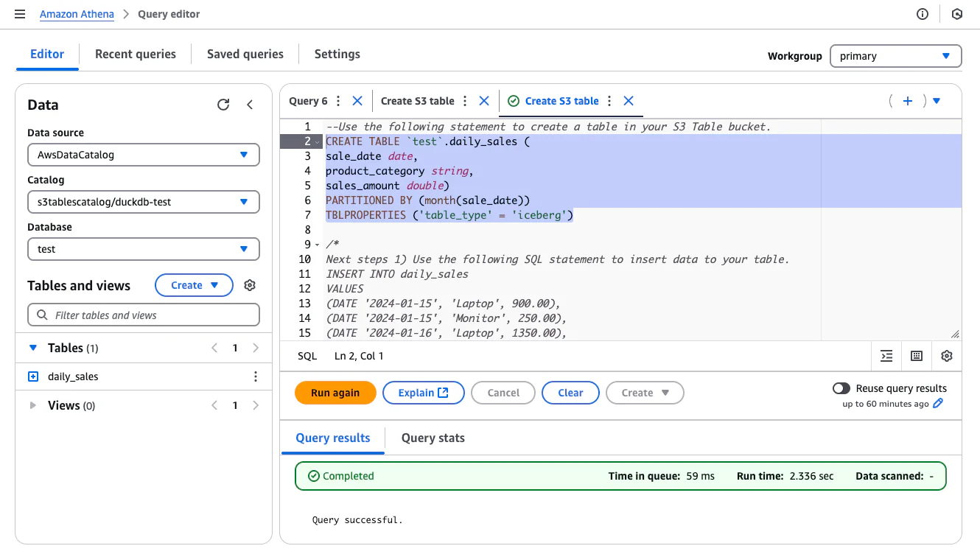This screenshot has height=557, width=980.
Task: Open the hamburger navigation menu
Action: pyautogui.click(x=20, y=14)
